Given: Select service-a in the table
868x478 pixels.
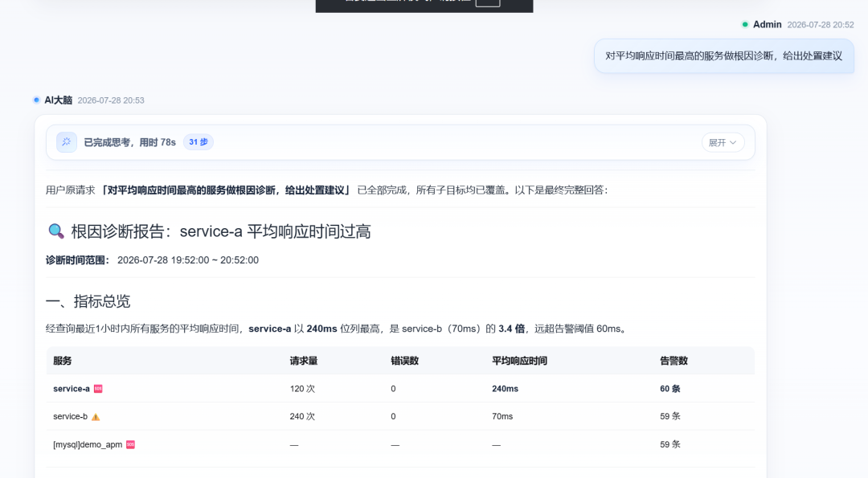Looking at the screenshot, I should tap(72, 389).
